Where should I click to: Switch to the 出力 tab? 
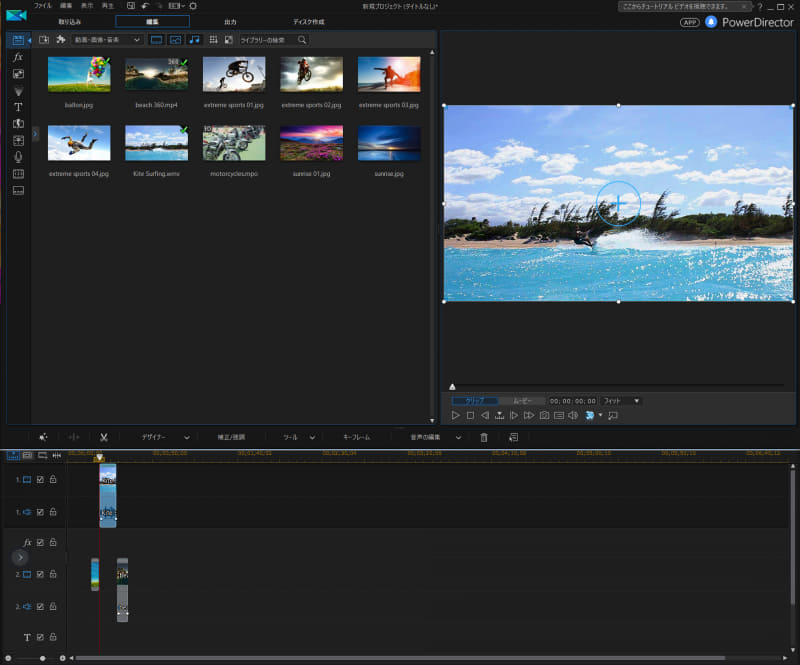pyautogui.click(x=231, y=21)
